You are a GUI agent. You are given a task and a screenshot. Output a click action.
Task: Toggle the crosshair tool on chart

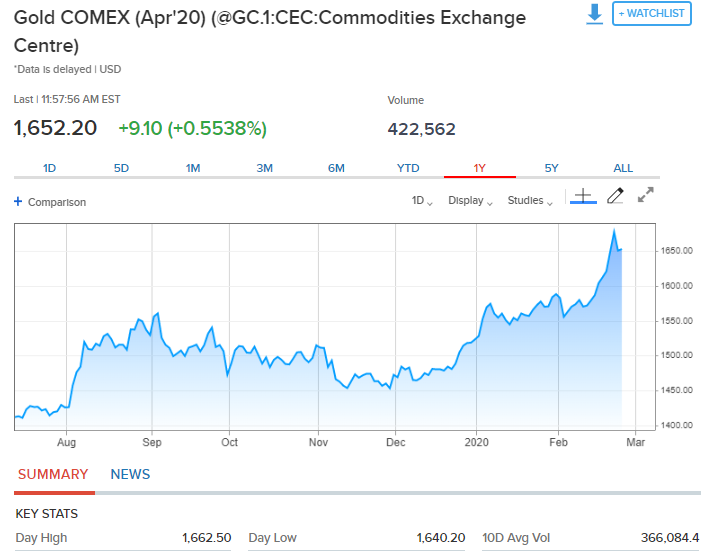583,197
